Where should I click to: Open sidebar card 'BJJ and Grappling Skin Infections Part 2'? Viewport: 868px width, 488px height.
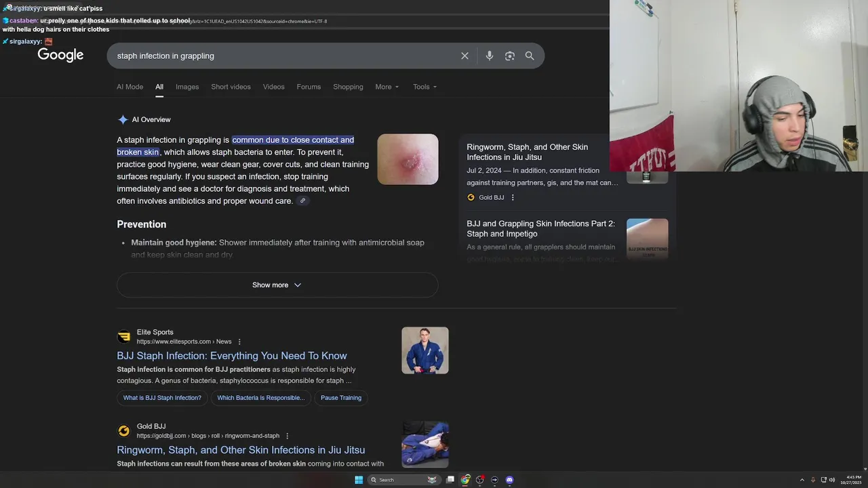[x=540, y=228]
